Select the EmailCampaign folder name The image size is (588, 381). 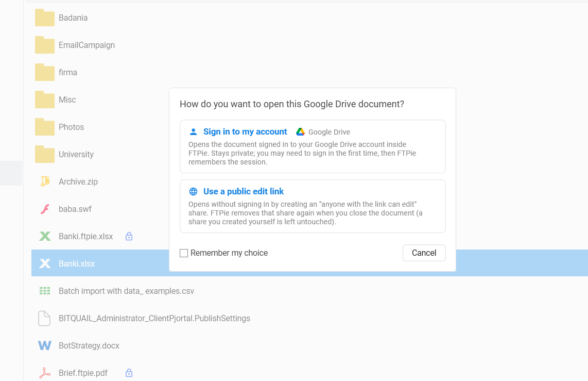coord(87,45)
